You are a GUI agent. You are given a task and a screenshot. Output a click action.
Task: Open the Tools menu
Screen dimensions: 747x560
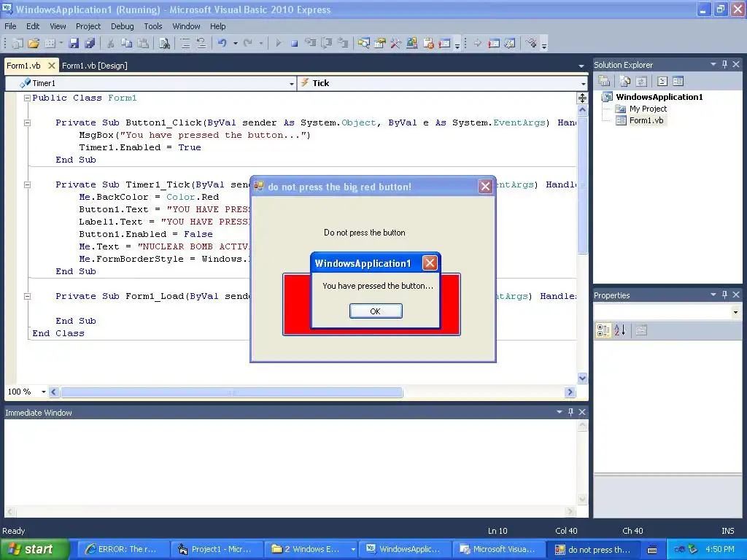153,26
